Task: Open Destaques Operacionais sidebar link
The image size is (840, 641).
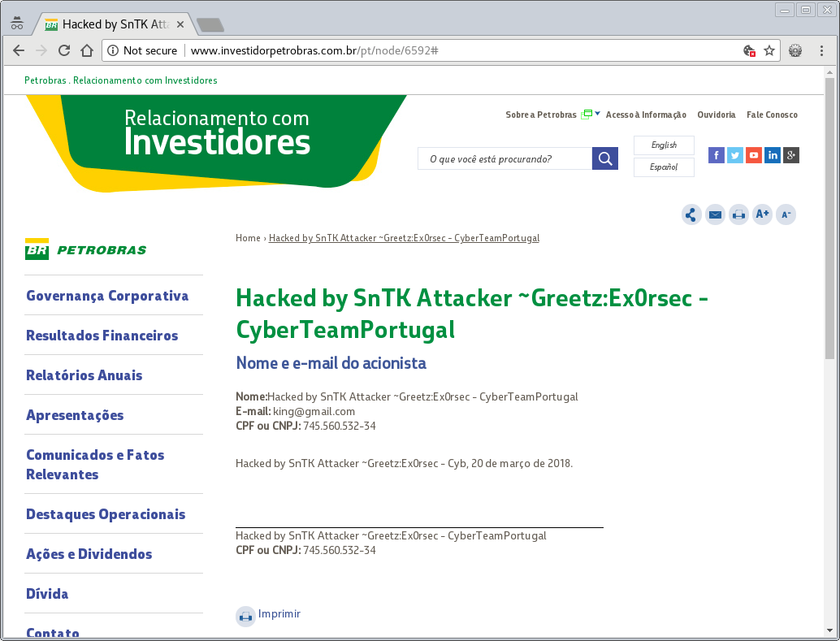Action: click(106, 514)
